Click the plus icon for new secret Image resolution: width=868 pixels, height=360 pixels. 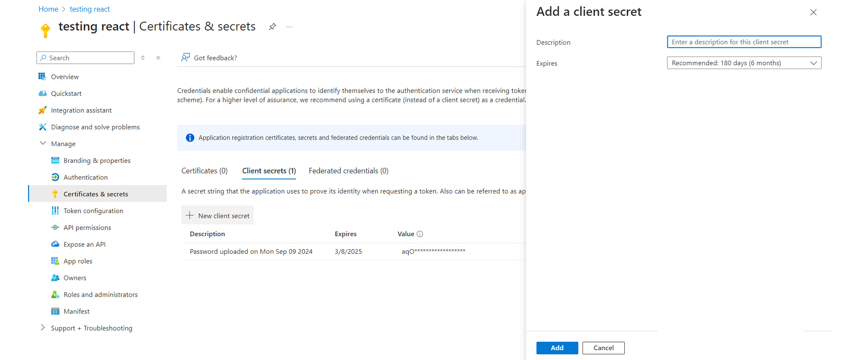pyautogui.click(x=190, y=215)
